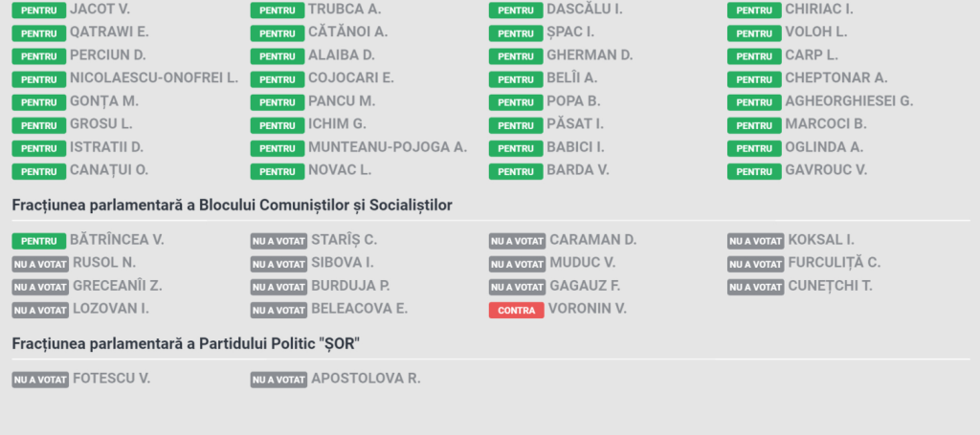Click NU A VOTAT badge for Koksal I.
Image resolution: width=980 pixels, height=435 pixels.
pyautogui.click(x=756, y=241)
